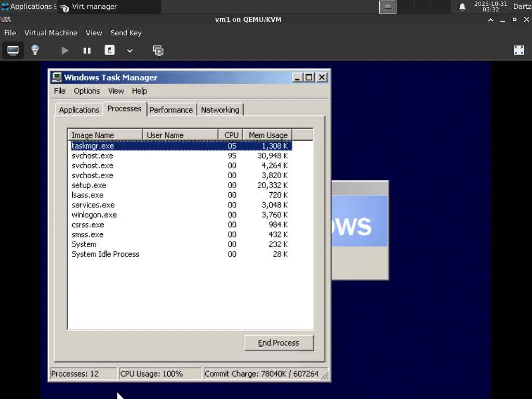The width and height of the screenshot is (532, 399).
Task: Open the notifications bell icon
Action: click(x=462, y=7)
